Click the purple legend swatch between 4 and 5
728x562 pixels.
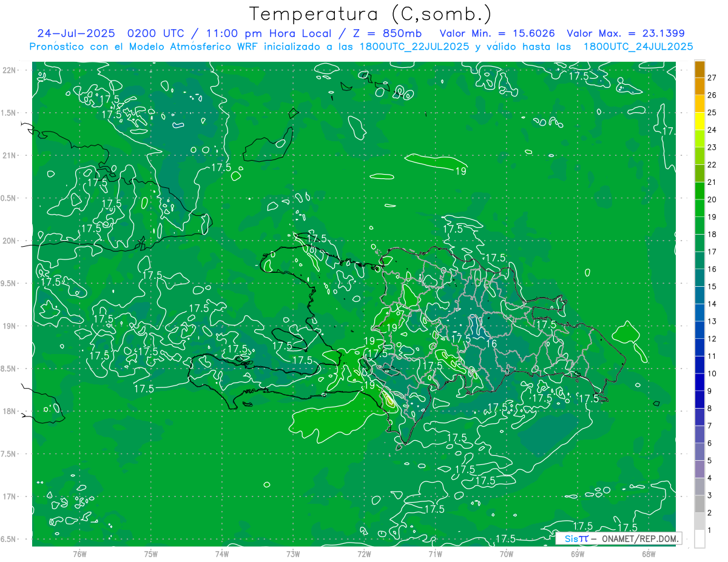699,470
